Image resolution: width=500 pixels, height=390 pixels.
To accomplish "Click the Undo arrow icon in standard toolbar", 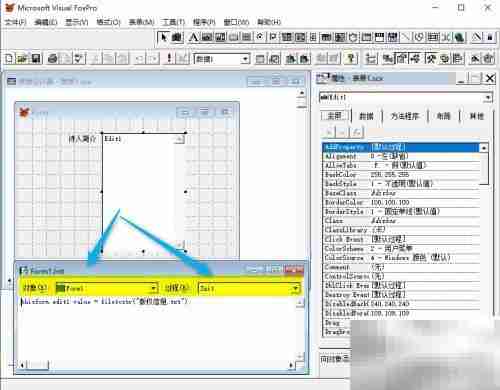I will (x=140, y=59).
